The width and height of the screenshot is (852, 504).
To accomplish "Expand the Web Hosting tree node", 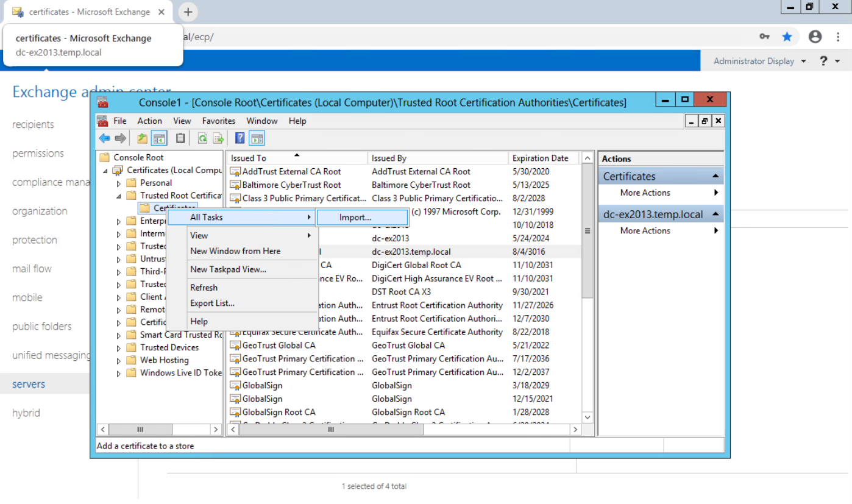I will click(119, 360).
